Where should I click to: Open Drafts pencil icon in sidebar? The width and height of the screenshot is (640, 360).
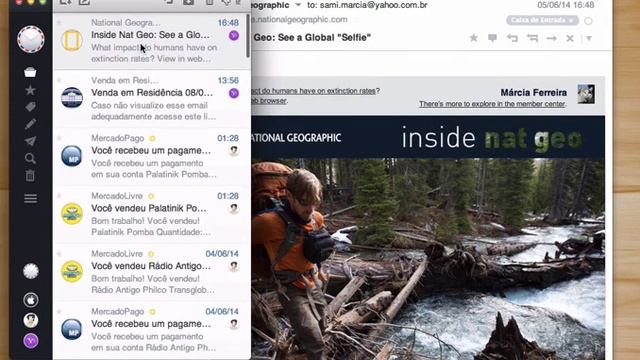(x=30, y=124)
